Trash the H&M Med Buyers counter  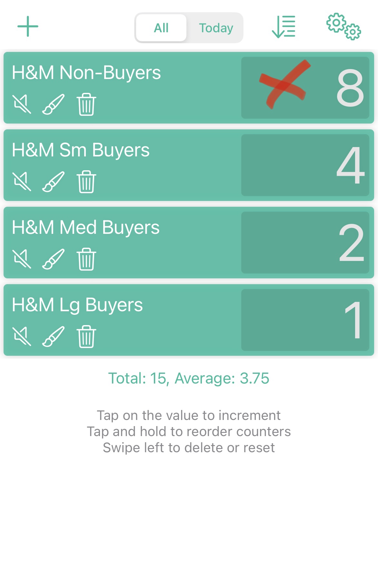click(86, 259)
